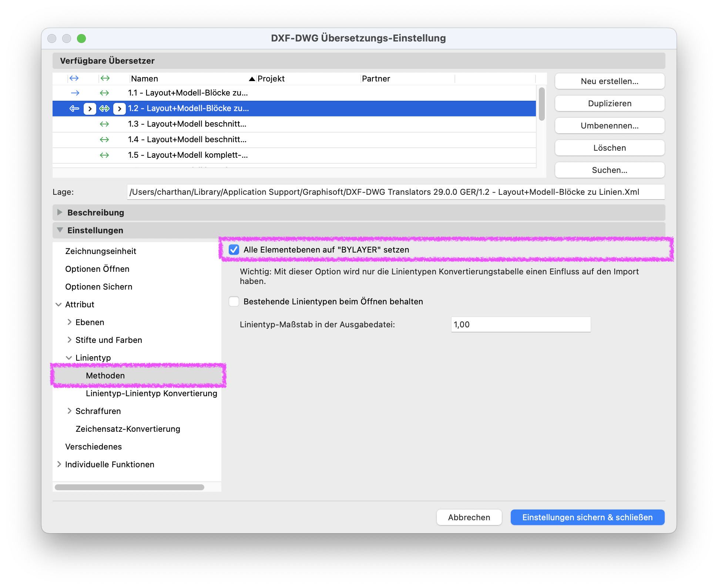This screenshot has height=588, width=718.
Task: Open first dropdown chevron in selected 1.2 row
Action: coord(90,108)
